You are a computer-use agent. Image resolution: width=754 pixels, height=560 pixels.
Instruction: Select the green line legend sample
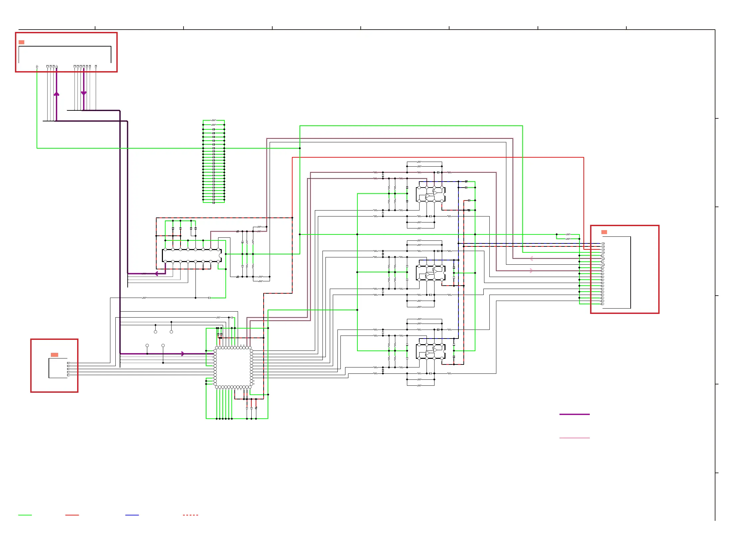coord(25,515)
